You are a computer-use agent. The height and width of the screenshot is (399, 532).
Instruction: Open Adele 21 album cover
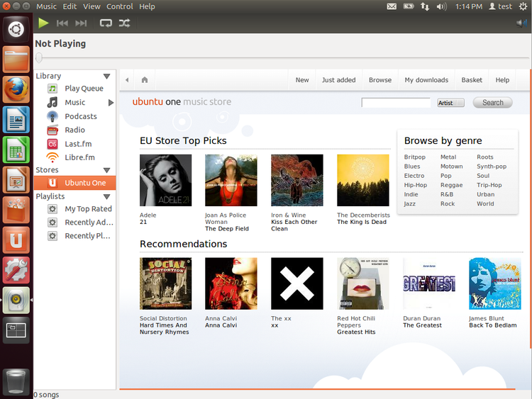tap(165, 180)
